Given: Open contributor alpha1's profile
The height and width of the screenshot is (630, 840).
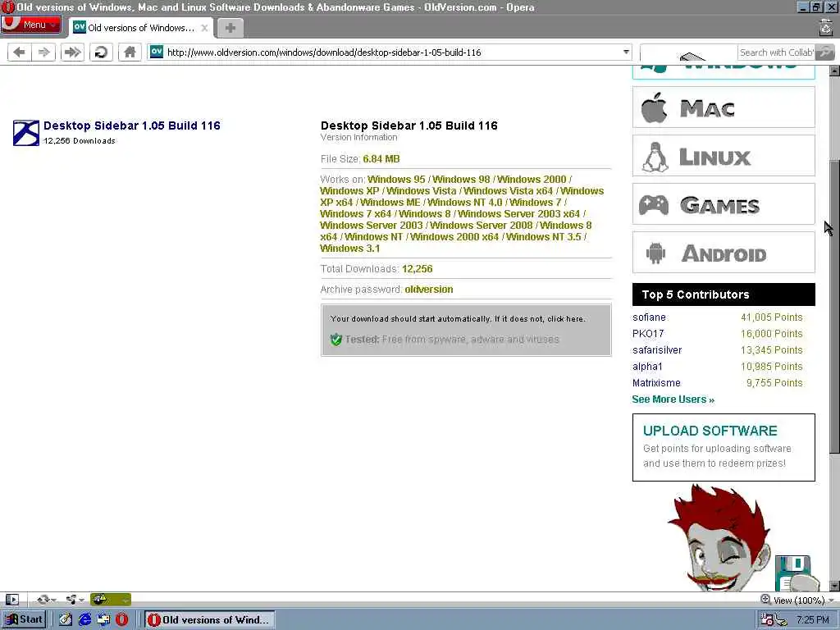Looking at the screenshot, I should coord(647,367).
